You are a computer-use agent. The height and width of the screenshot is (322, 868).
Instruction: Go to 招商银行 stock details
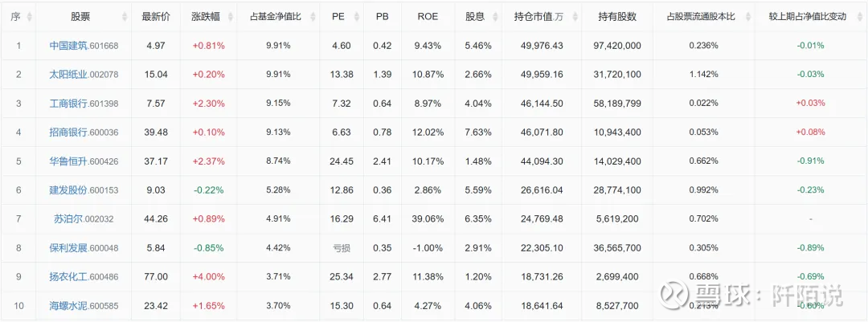coord(68,132)
